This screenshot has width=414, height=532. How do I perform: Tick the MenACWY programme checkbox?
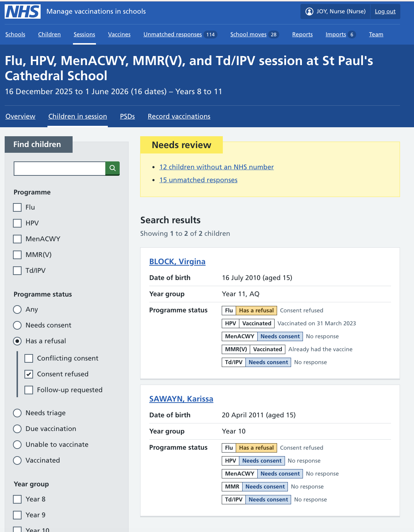[x=17, y=239]
